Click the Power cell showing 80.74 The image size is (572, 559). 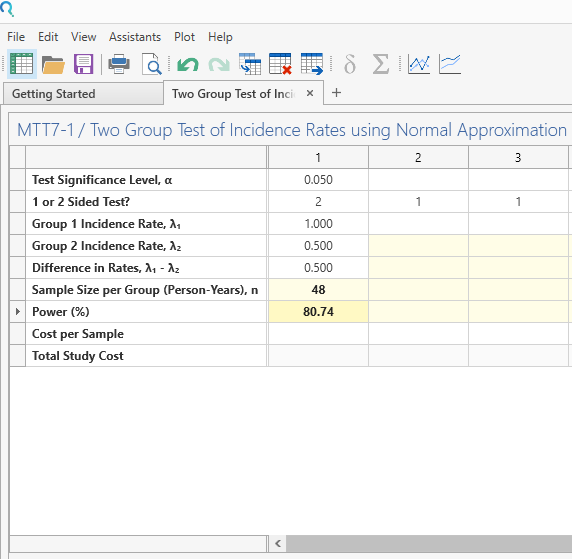(x=318, y=312)
